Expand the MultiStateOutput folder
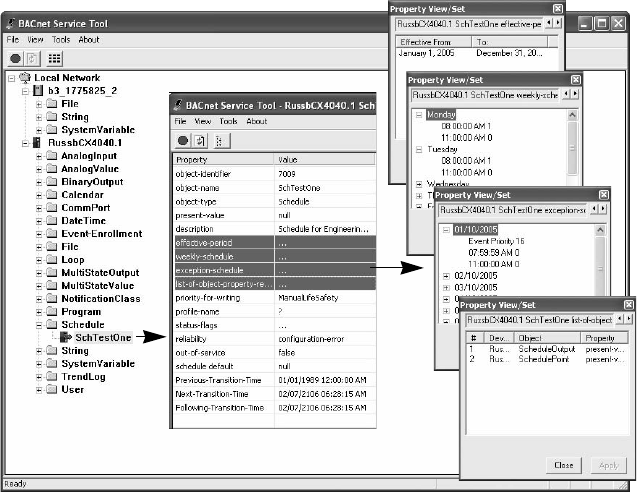Image resolution: width=637 pixels, height=492 pixels. tap(39, 273)
